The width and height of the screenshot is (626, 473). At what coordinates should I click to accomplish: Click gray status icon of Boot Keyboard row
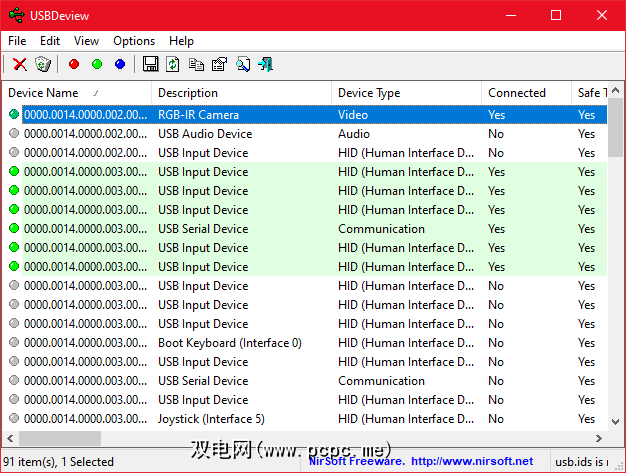pos(14,342)
